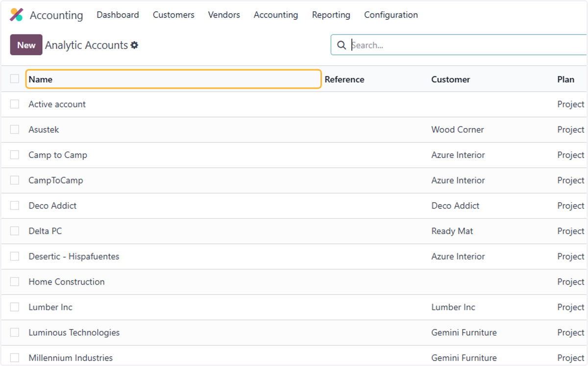This screenshot has height=366, width=588.
Task: Open the Delta PC account
Action: click(45, 231)
